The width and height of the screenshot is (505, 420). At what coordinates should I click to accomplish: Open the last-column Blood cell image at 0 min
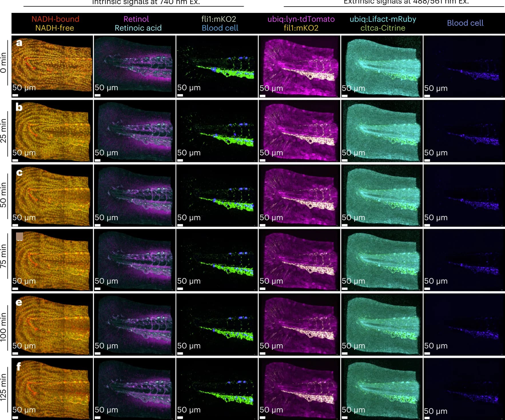pyautogui.click(x=464, y=66)
